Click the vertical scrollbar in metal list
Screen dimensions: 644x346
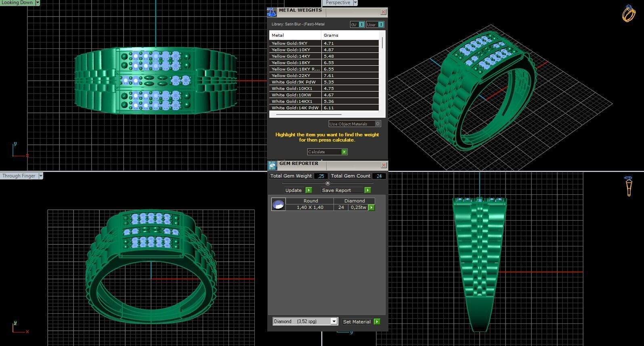pos(382,42)
